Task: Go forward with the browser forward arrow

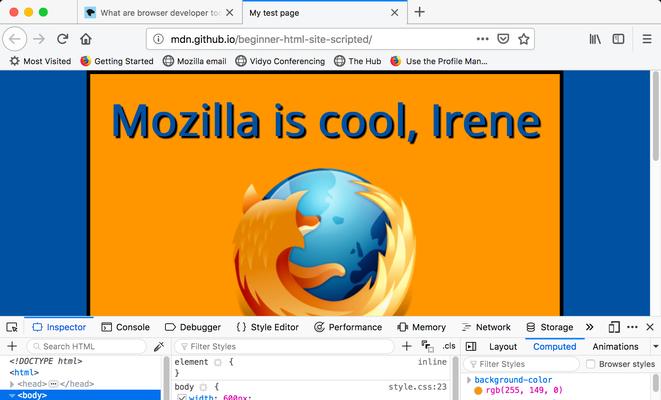Action: 39,39
